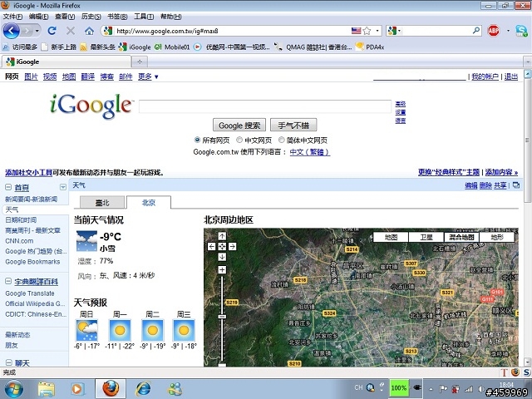Pan map up arrow
The width and height of the screenshot is (532, 399).
222,236
